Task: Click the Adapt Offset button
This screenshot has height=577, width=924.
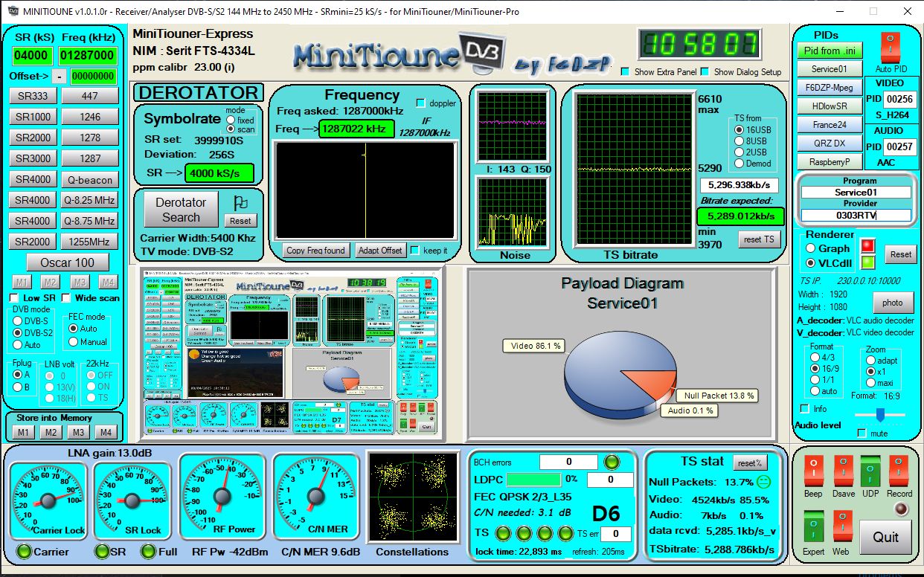Action: point(380,251)
